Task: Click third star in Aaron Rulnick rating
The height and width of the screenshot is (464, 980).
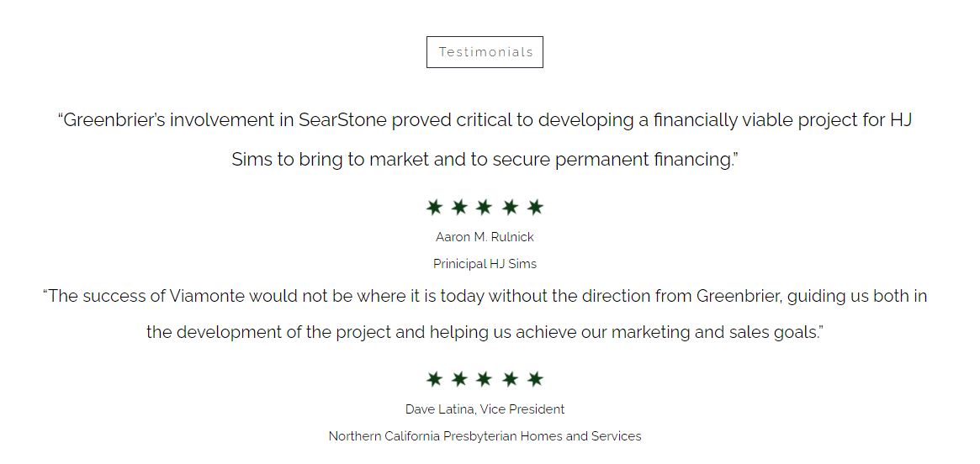Action: [485, 207]
